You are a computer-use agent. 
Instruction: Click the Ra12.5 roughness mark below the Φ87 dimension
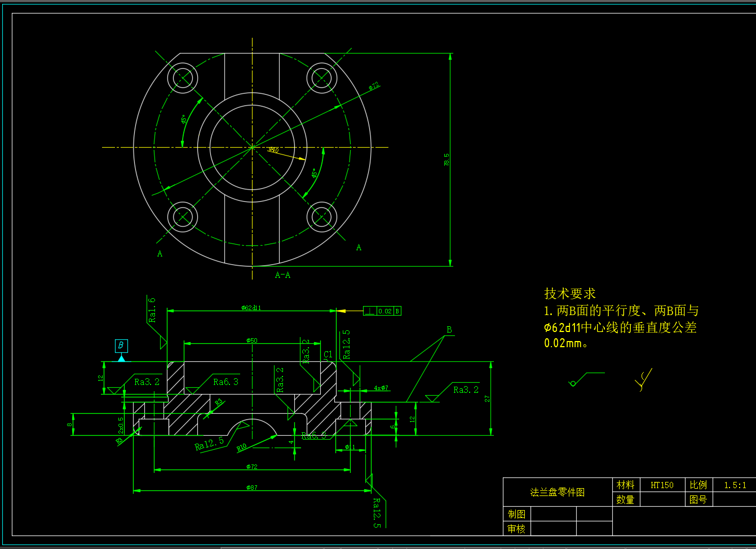pos(377,512)
